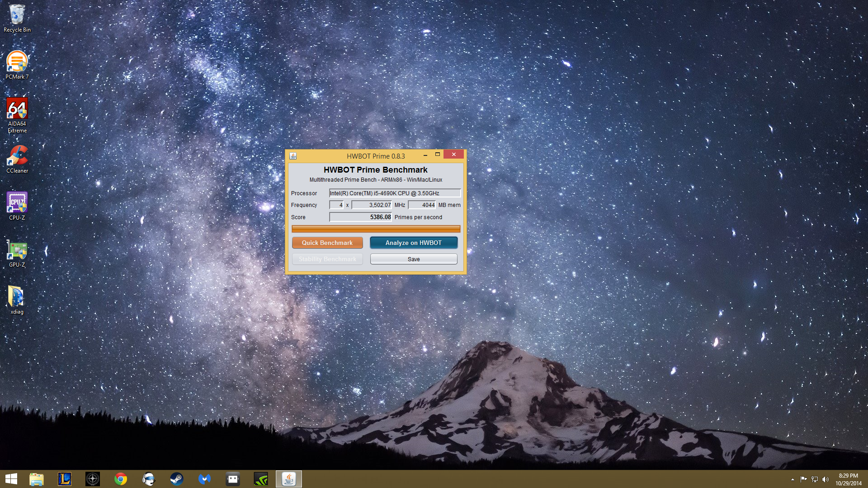Click the Primes per second label
868x488 pixels.
coord(418,217)
